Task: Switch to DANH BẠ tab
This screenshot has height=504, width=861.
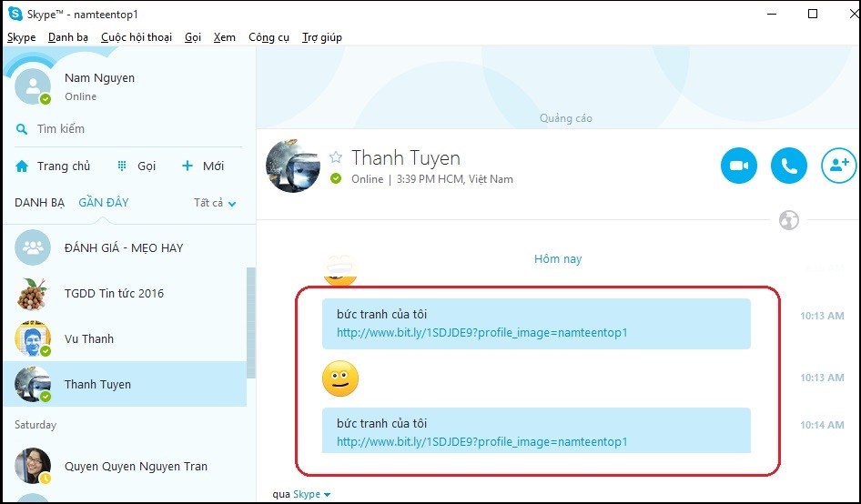Action: [x=39, y=203]
